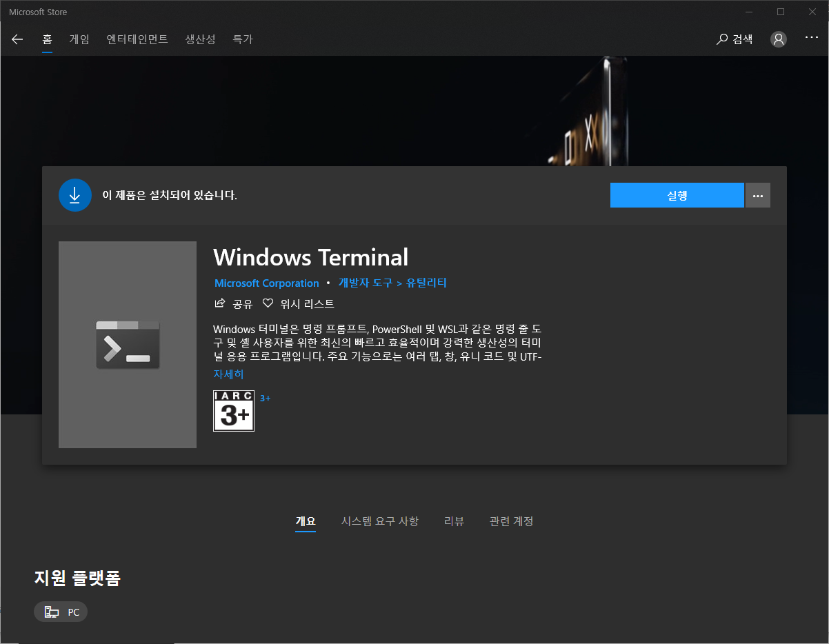
Task: Switch to the 게임 tab
Action: point(79,39)
